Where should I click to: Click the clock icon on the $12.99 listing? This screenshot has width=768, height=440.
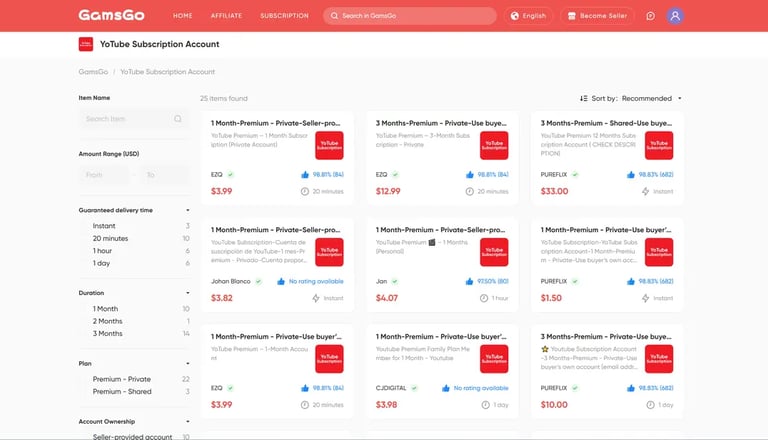click(x=470, y=192)
